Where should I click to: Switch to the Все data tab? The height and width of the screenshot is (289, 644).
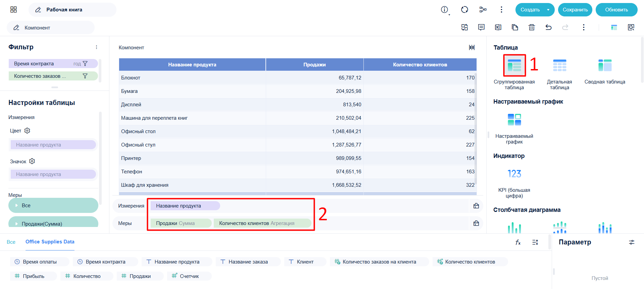pyautogui.click(x=11, y=242)
